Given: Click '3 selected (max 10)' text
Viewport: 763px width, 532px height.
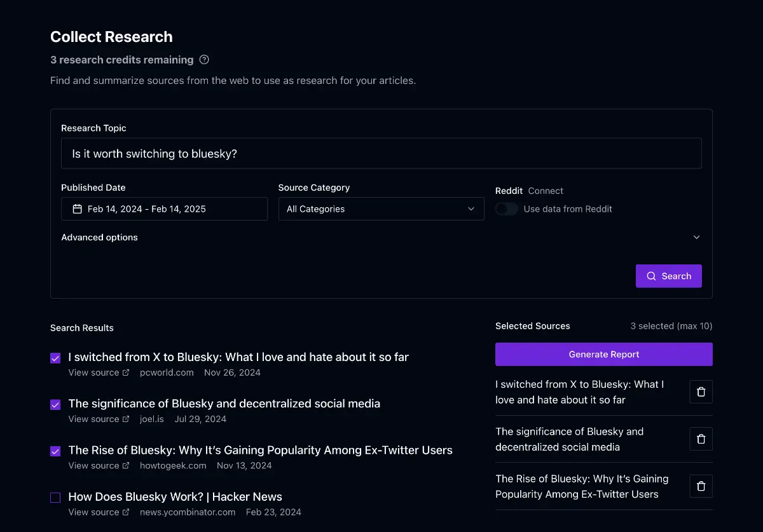Looking at the screenshot, I should (x=671, y=326).
